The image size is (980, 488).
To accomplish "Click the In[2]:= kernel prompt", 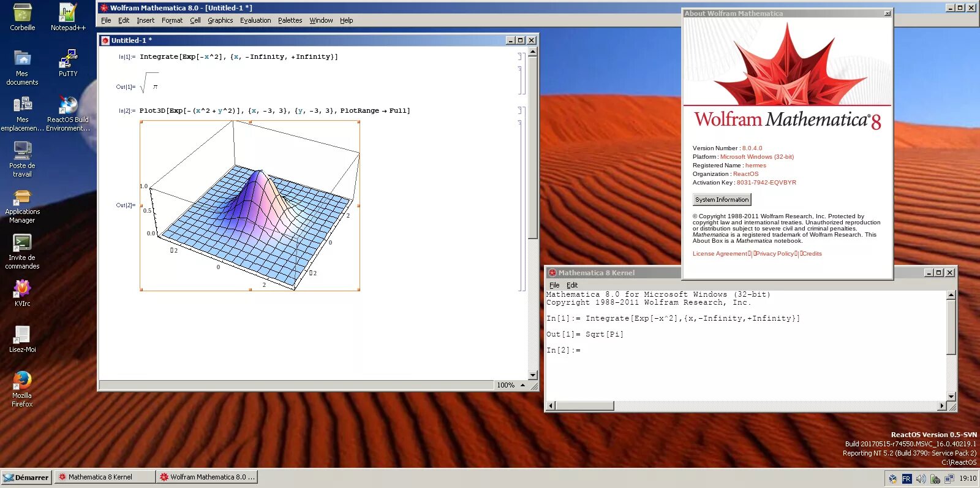I will [x=563, y=350].
